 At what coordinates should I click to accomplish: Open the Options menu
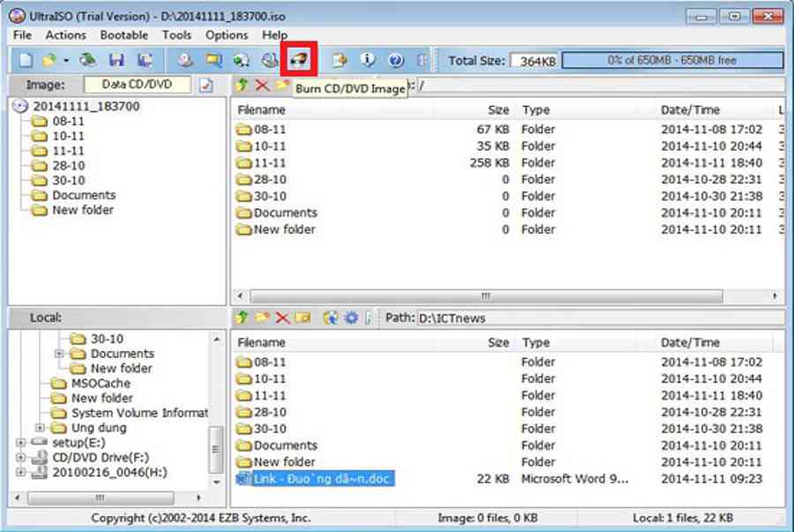227,35
